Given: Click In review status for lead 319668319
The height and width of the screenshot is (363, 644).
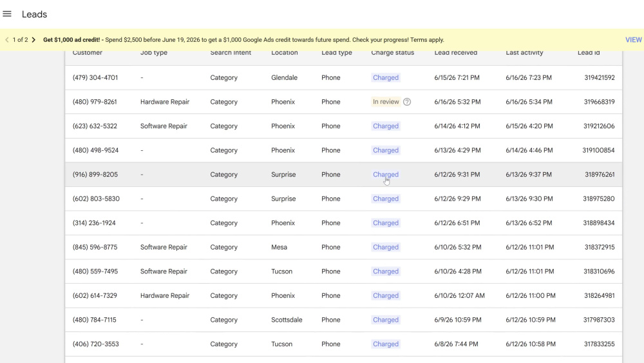Looking at the screenshot, I should pos(386,102).
